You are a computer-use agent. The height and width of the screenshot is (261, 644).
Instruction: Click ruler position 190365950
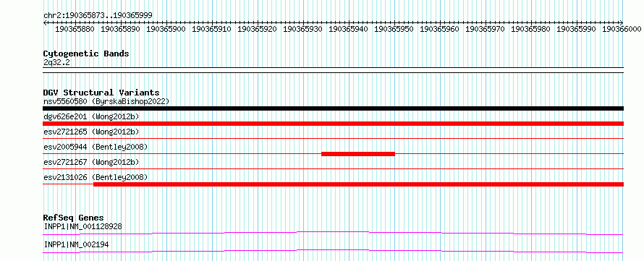pyautogui.click(x=394, y=29)
